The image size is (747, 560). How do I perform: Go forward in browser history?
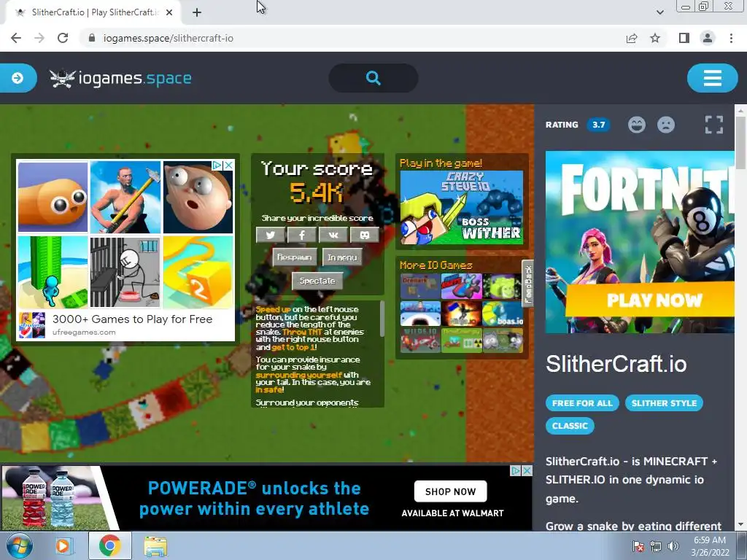[x=39, y=38]
